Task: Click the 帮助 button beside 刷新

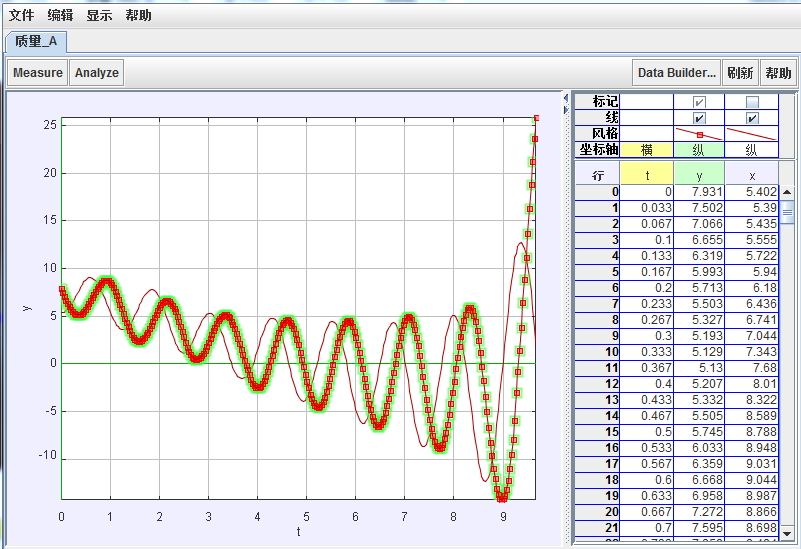Action: tap(778, 73)
